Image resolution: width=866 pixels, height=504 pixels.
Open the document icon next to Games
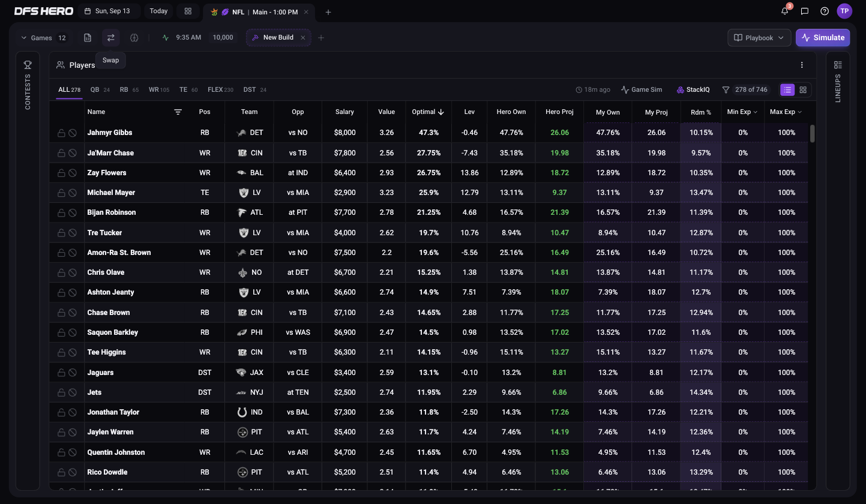(x=88, y=38)
